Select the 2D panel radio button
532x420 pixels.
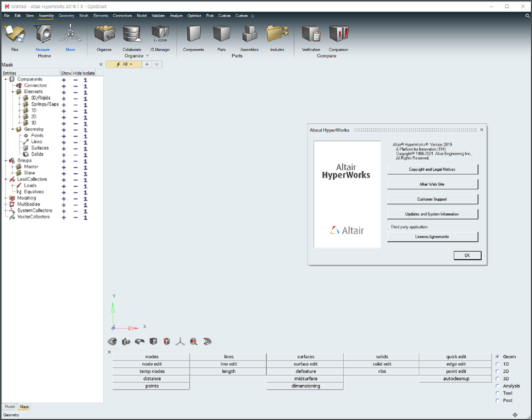pyautogui.click(x=498, y=371)
